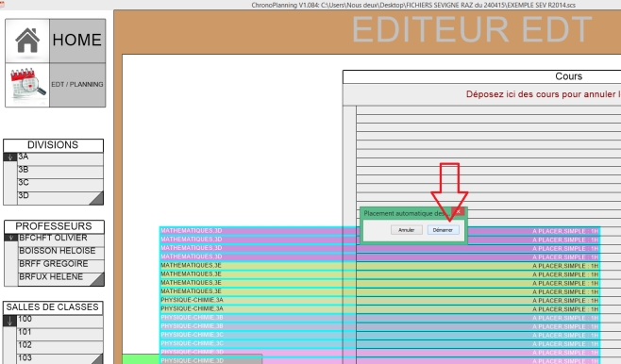This screenshot has height=364, width=621.
Task: Select professor BRFF GREGOIRE
Action: pos(61,264)
